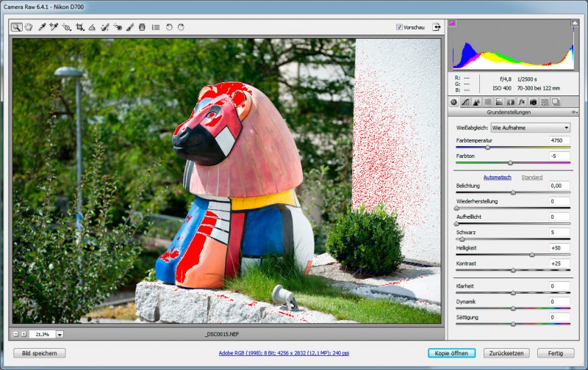This screenshot has width=588, height=370.
Task: Open the Camera Calibration tab
Action: pyautogui.click(x=533, y=102)
